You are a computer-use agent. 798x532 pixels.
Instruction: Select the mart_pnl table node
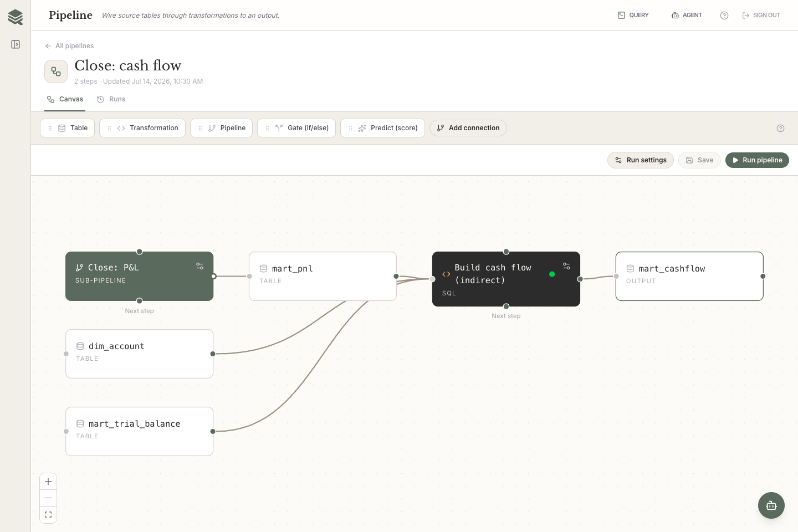point(323,277)
